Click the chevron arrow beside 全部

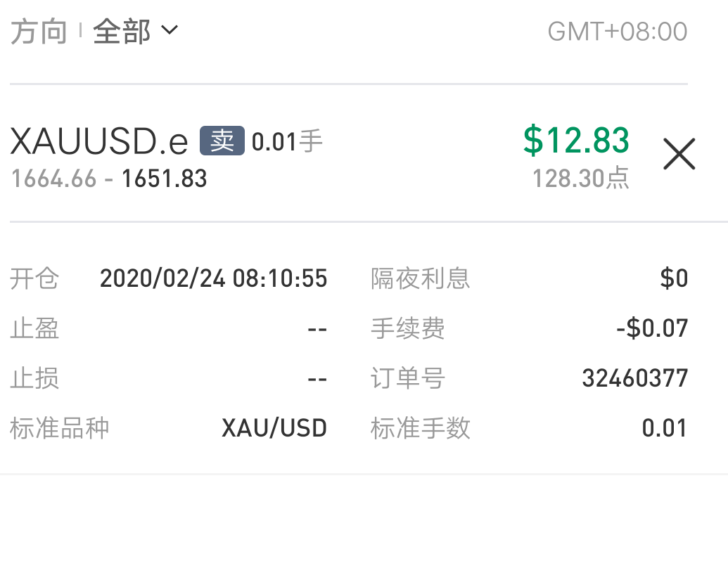pyautogui.click(x=170, y=31)
